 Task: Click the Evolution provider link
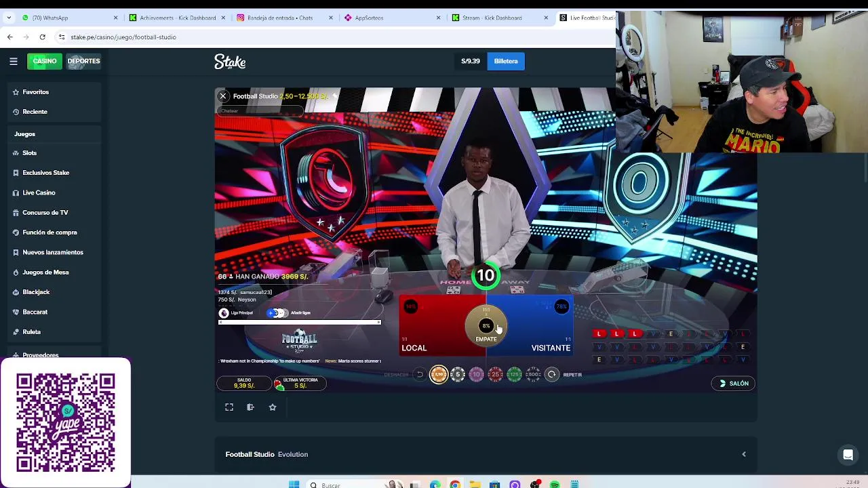tap(293, 454)
